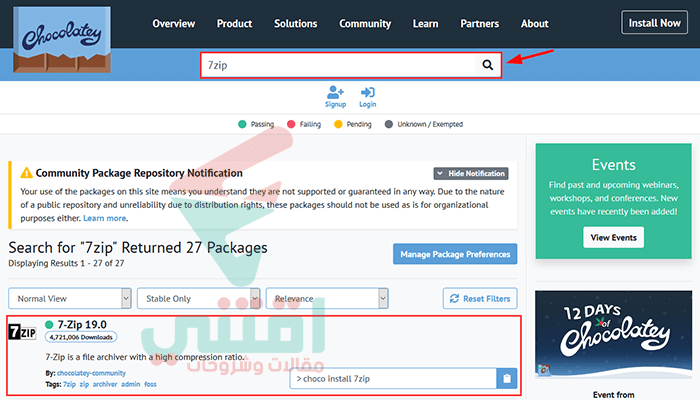Screen dimensions: 700x400
Task: Open the Solutions menu
Action: click(296, 24)
